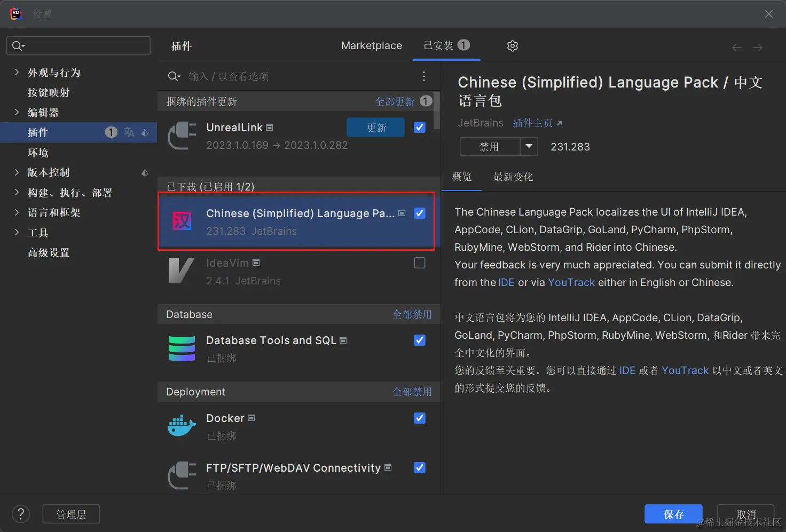Select 按键映射 in settings tree
786x532 pixels.
49,92
